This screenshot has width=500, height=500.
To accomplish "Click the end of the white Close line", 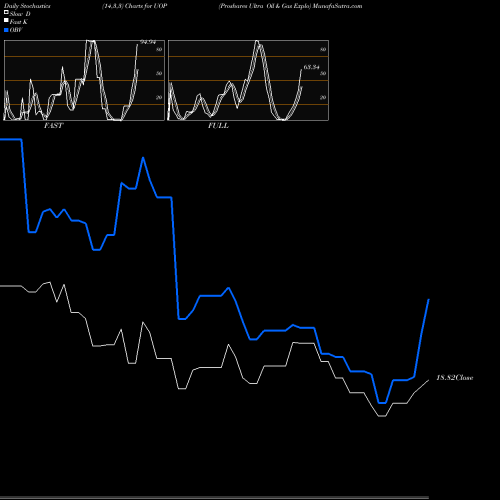I will [428, 380].
